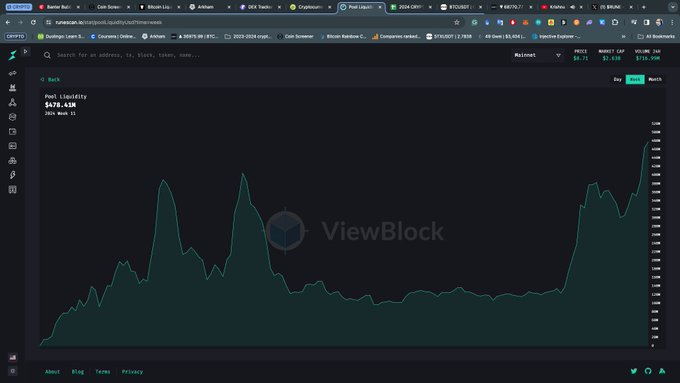Bookmark this page with the star icon

[x=457, y=22]
